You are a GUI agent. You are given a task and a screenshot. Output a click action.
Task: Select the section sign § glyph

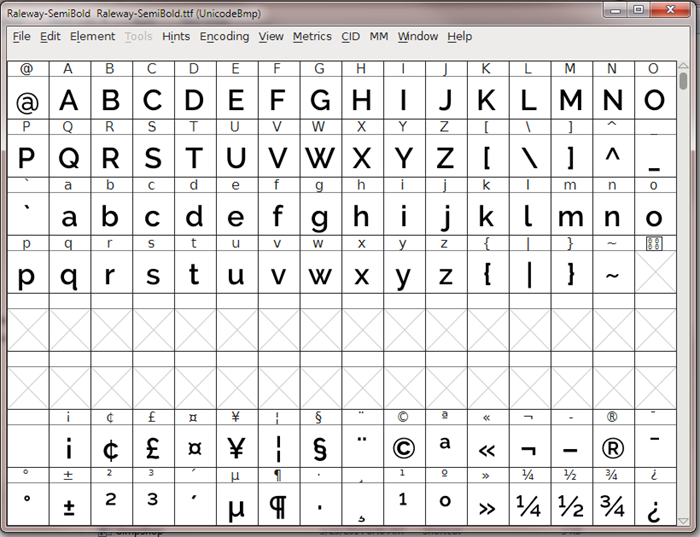click(x=321, y=446)
